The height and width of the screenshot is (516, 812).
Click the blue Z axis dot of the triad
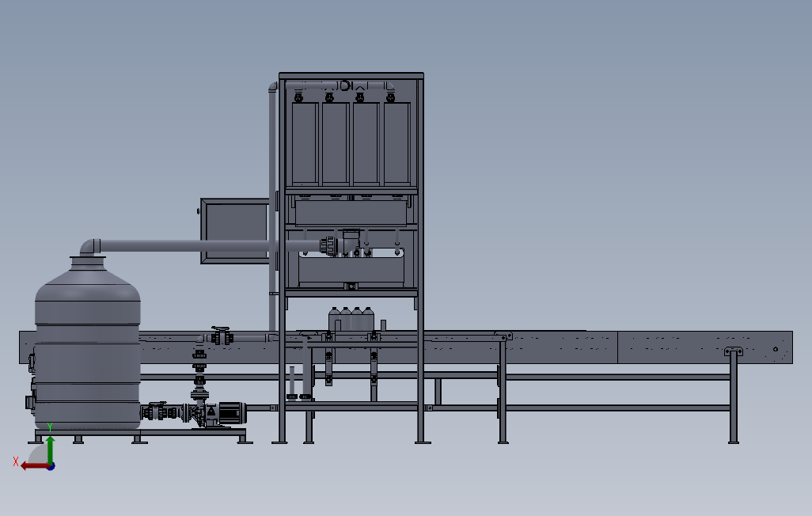coord(51,467)
